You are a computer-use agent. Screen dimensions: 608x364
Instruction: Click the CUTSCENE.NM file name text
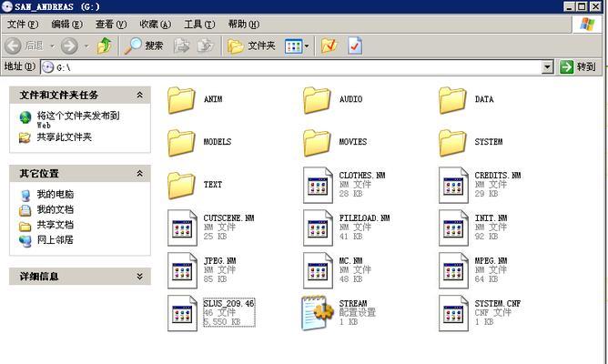(228, 218)
